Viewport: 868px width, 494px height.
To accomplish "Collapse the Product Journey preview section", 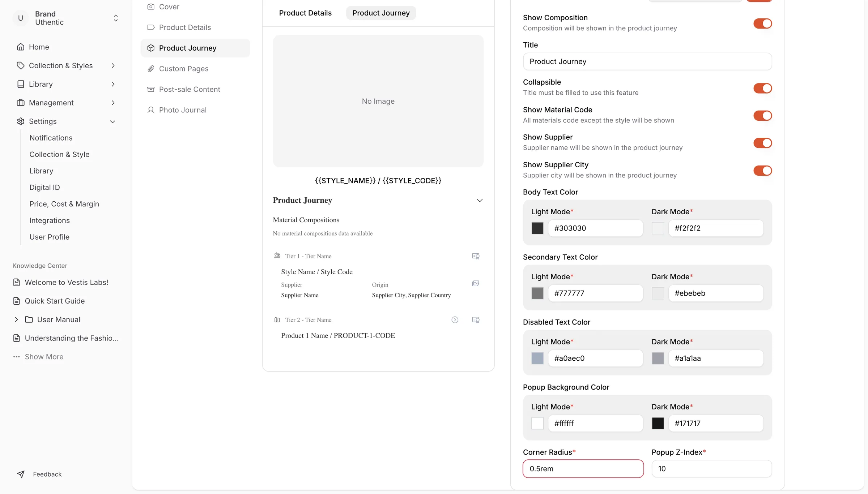I will tap(480, 201).
